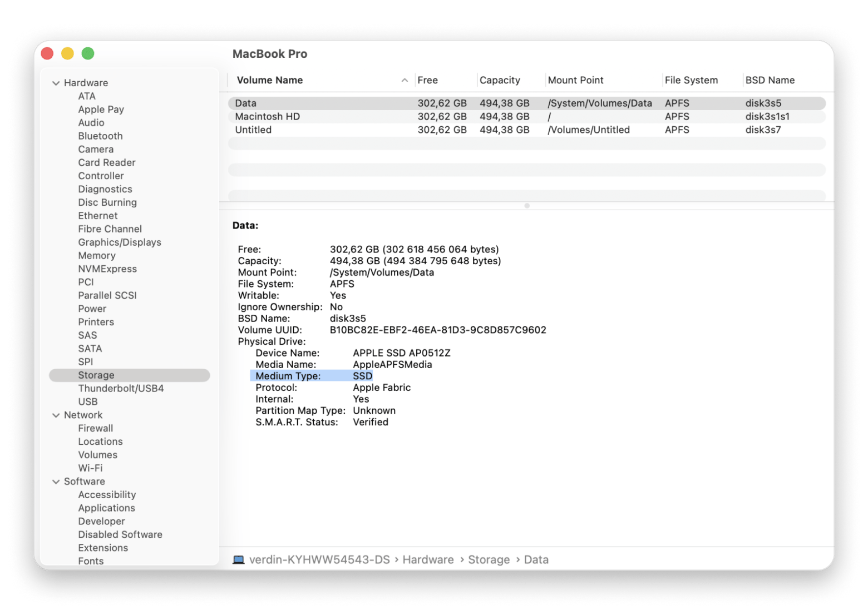Select Printers in the sidebar
868x615 pixels.
click(96, 322)
